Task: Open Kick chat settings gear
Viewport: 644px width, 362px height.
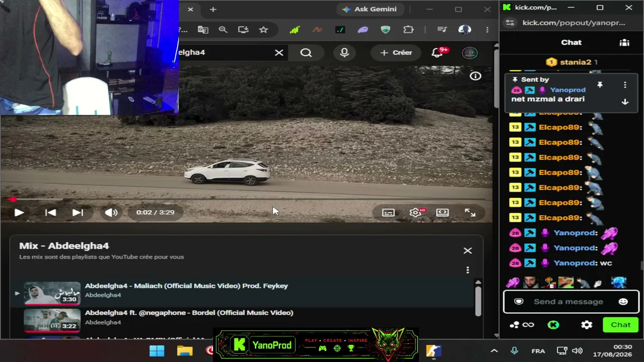Action: (x=587, y=325)
